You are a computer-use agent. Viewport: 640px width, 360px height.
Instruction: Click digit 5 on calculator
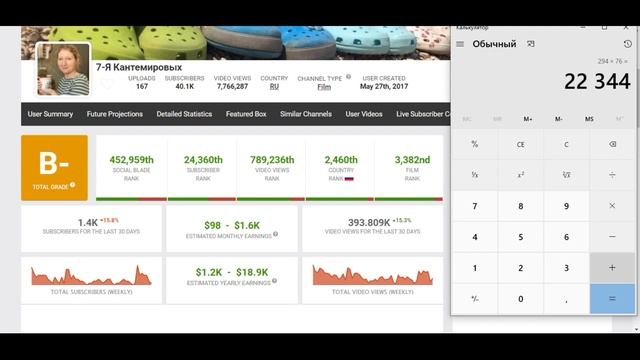(x=521, y=237)
